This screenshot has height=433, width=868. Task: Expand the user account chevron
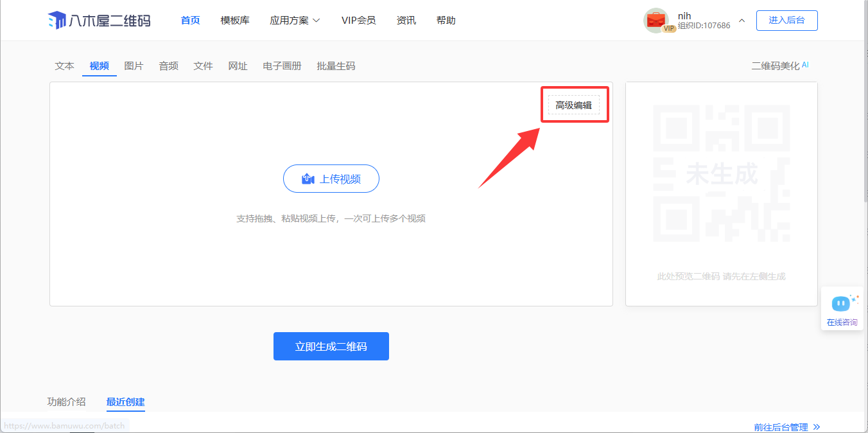click(x=742, y=21)
